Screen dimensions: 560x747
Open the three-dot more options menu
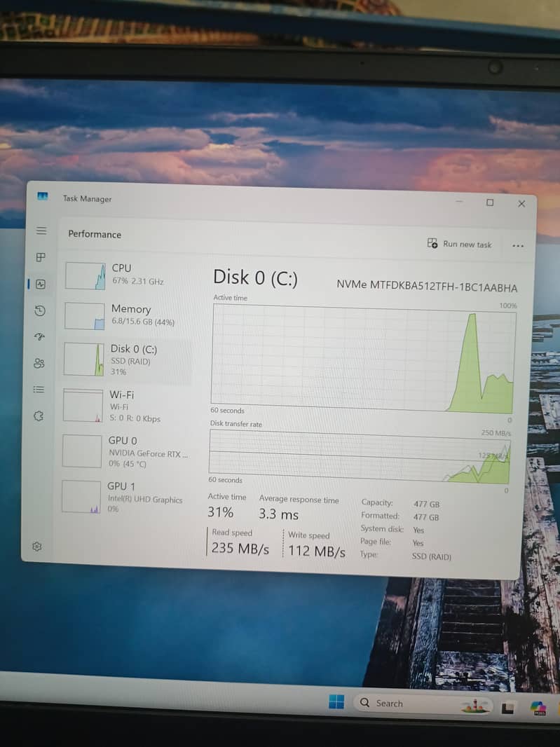pos(518,246)
